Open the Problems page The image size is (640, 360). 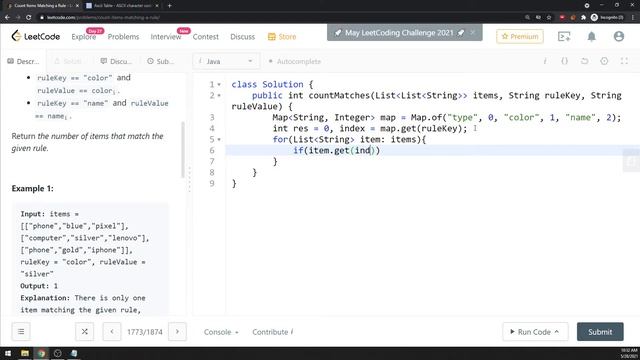click(x=123, y=37)
